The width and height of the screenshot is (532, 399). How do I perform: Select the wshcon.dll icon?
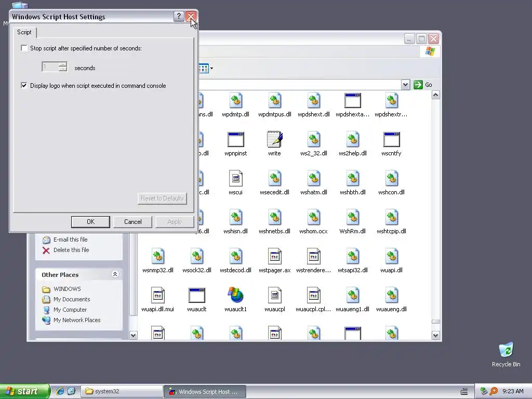[392, 179]
